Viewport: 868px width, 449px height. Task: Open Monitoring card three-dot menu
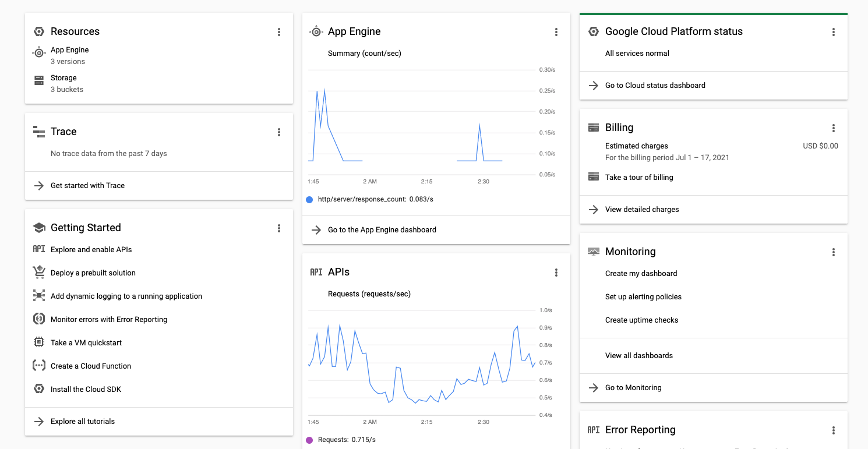pyautogui.click(x=834, y=252)
